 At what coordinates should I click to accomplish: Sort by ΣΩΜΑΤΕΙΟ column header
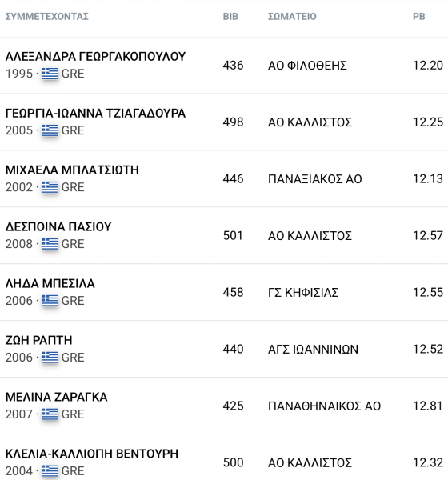click(292, 16)
